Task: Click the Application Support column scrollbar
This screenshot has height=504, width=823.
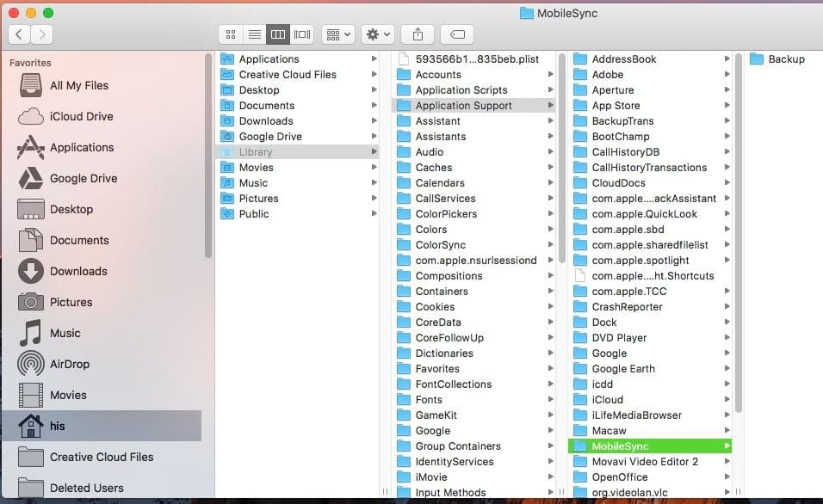Action: [x=739, y=233]
